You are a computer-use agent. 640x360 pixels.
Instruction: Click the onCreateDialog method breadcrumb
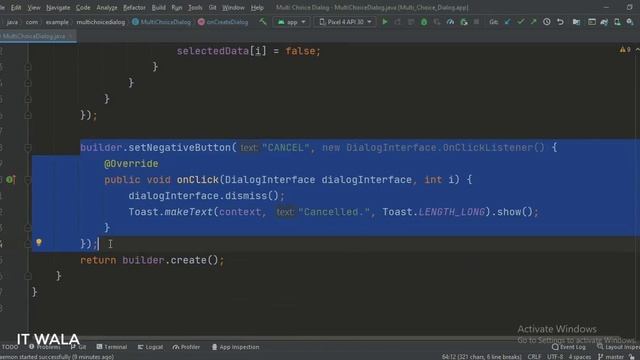click(x=223, y=22)
